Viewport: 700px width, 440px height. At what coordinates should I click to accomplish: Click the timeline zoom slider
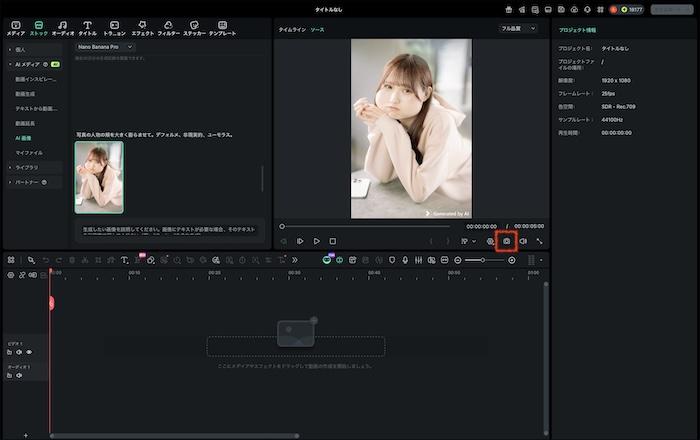(484, 260)
